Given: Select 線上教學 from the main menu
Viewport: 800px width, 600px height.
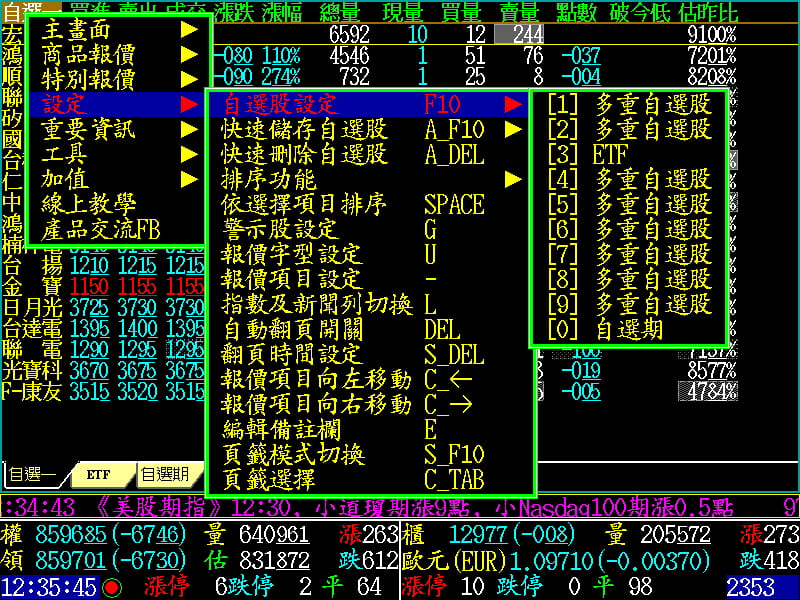Looking at the screenshot, I should (88, 204).
